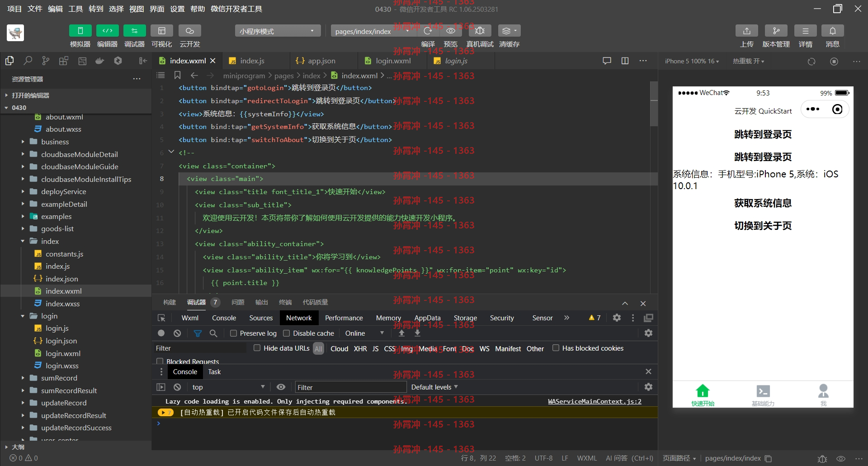Open version management (版本管理)

(x=776, y=31)
